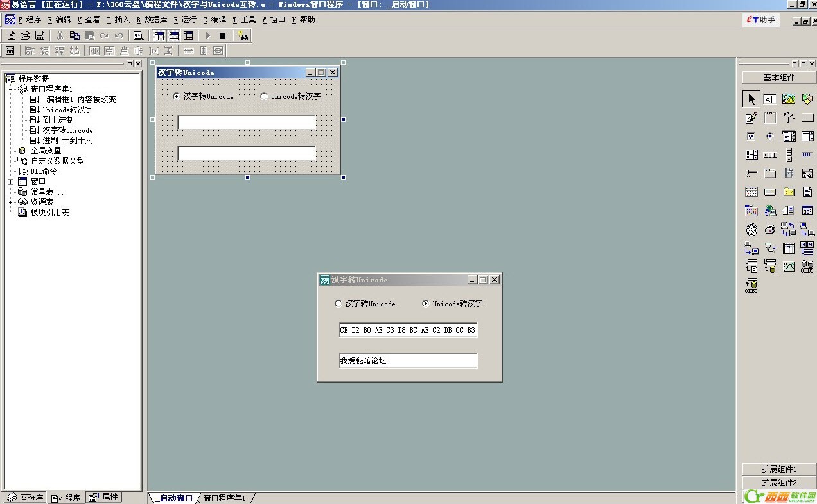The width and height of the screenshot is (817, 504).
Task: Pick the drawing board pencil component
Action: point(751,117)
